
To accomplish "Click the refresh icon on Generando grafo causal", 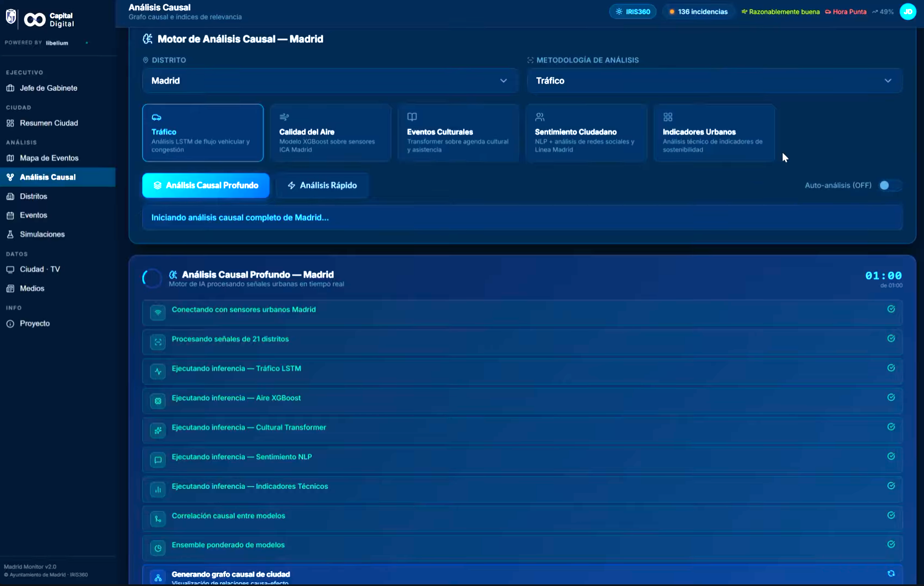I will click(x=891, y=573).
